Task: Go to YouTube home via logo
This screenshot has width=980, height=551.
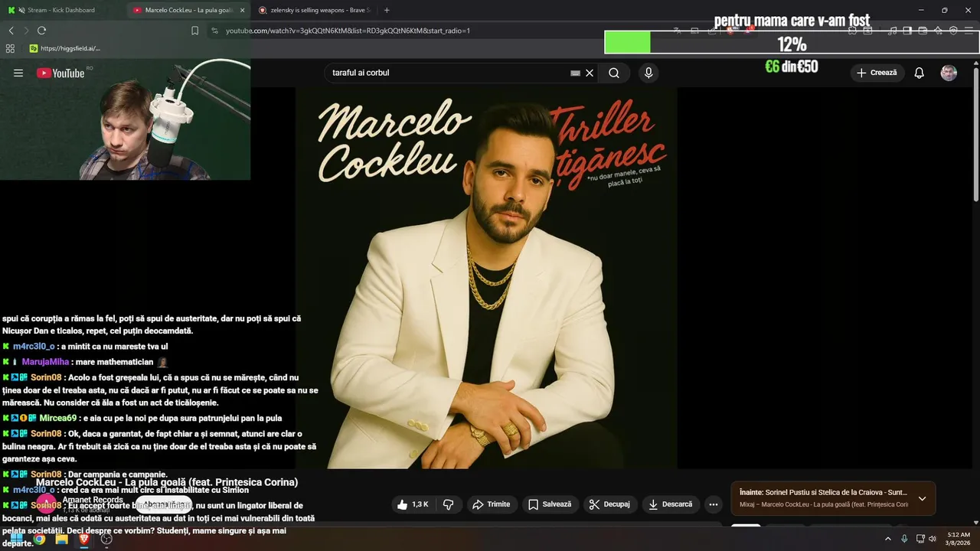Action: [x=60, y=73]
